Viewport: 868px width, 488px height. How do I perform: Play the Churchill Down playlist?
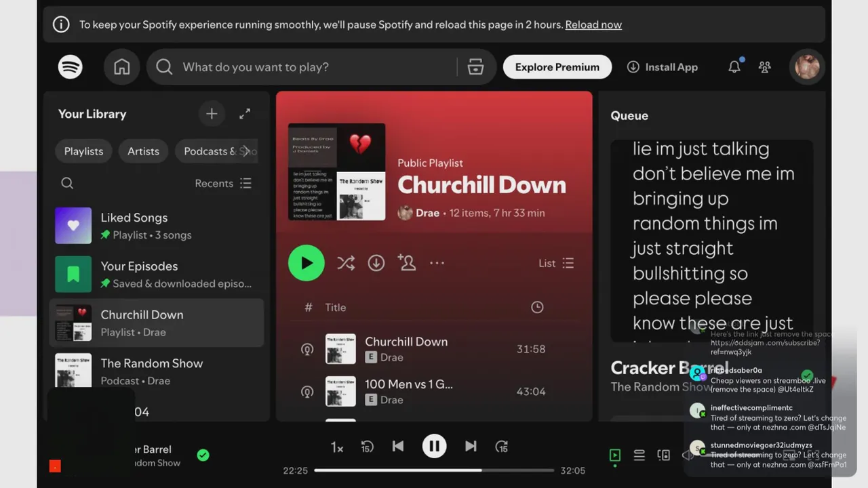pyautogui.click(x=307, y=263)
